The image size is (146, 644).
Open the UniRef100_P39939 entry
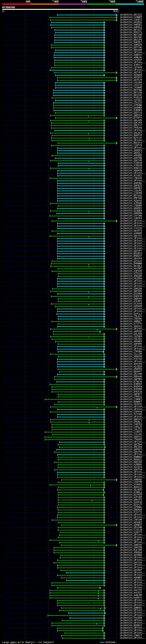(131, 163)
